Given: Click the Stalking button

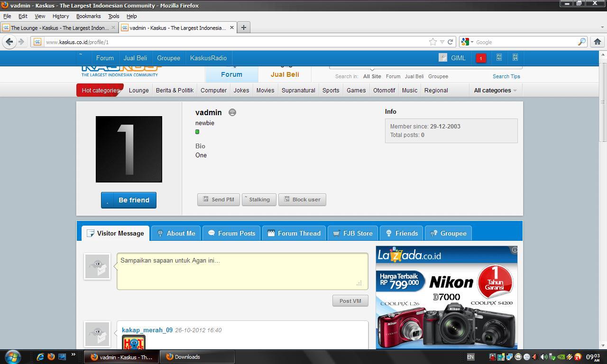Looking at the screenshot, I should (x=259, y=200).
